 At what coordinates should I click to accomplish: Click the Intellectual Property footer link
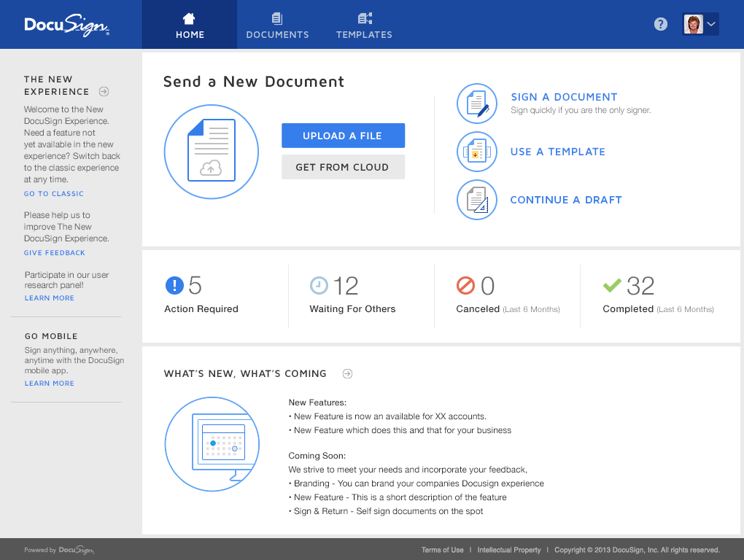pyautogui.click(x=509, y=550)
